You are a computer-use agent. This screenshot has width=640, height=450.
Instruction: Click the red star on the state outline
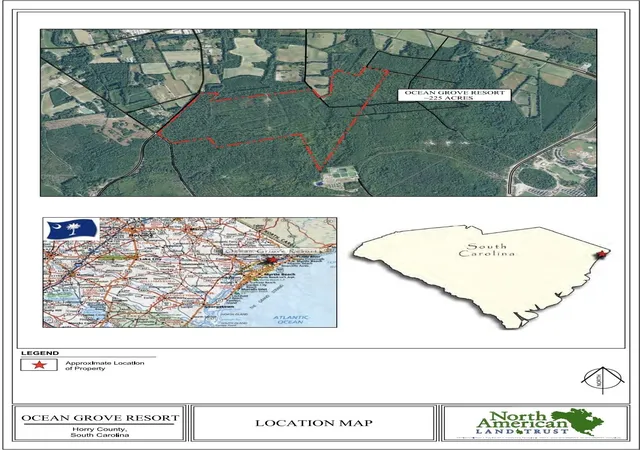pos(602,254)
